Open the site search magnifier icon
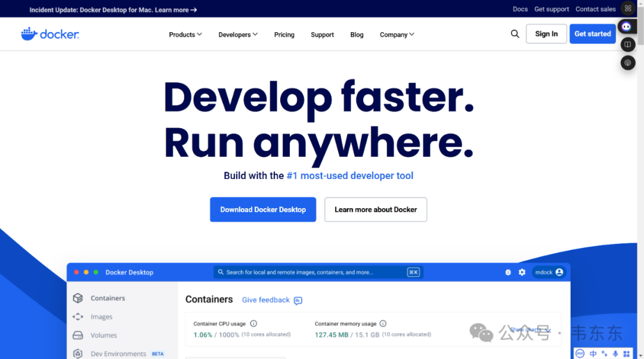This screenshot has width=644, height=359. [x=515, y=34]
